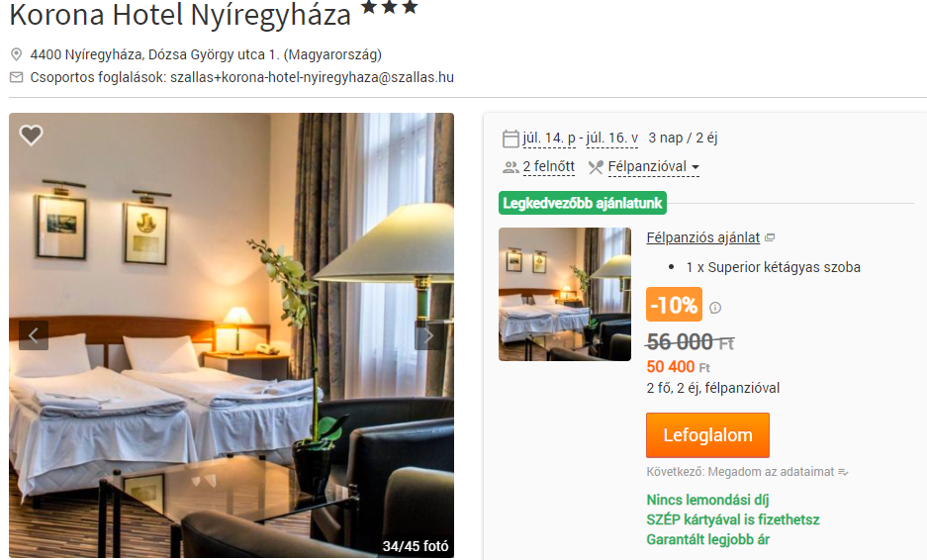Add hotel to favorites with heart icon
The image size is (927, 560).
click(31, 136)
